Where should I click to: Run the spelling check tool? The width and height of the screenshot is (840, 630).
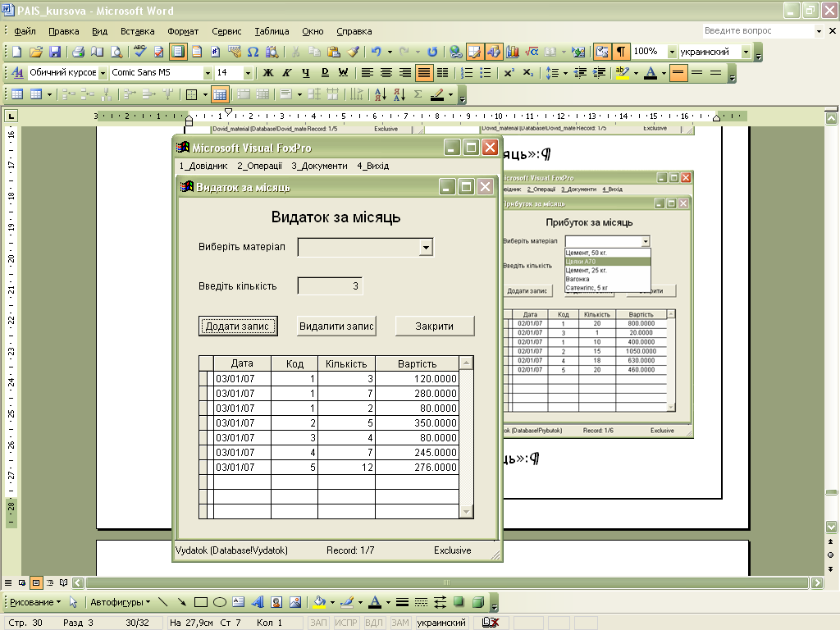click(140, 52)
